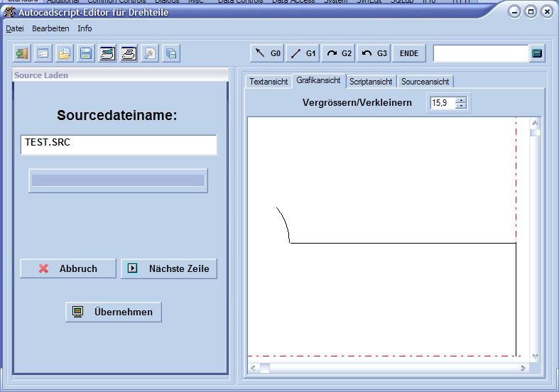559x392 pixels.
Task: Click the form properties toolbar icon
Action: coord(43,53)
